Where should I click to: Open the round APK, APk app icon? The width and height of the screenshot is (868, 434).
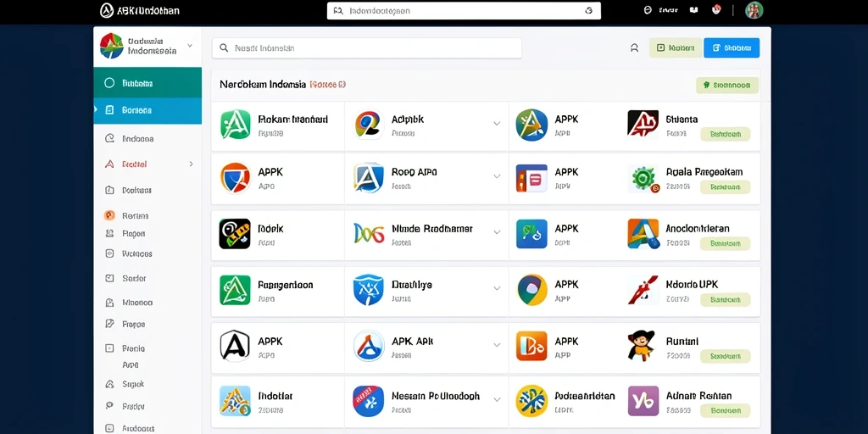click(369, 346)
